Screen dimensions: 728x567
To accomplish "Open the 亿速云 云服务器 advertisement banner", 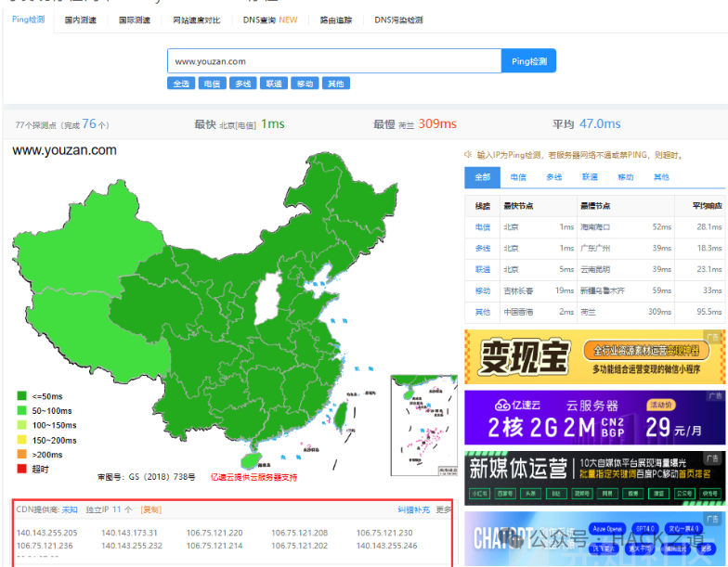I will tap(594, 418).
